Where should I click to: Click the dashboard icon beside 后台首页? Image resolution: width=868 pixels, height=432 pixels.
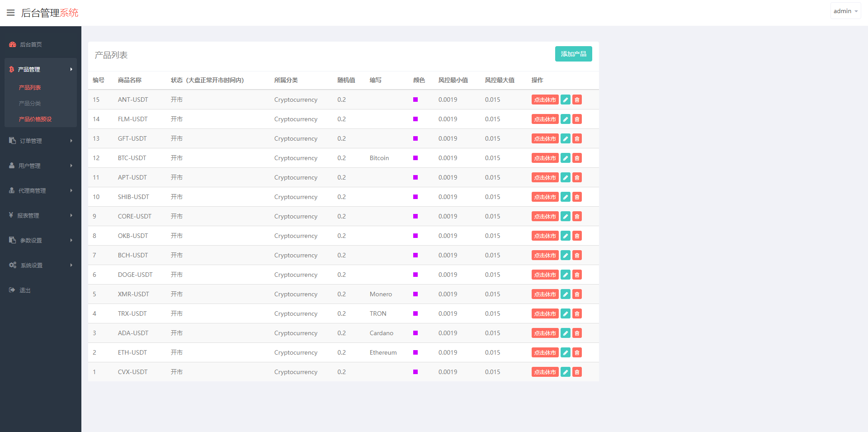point(13,44)
